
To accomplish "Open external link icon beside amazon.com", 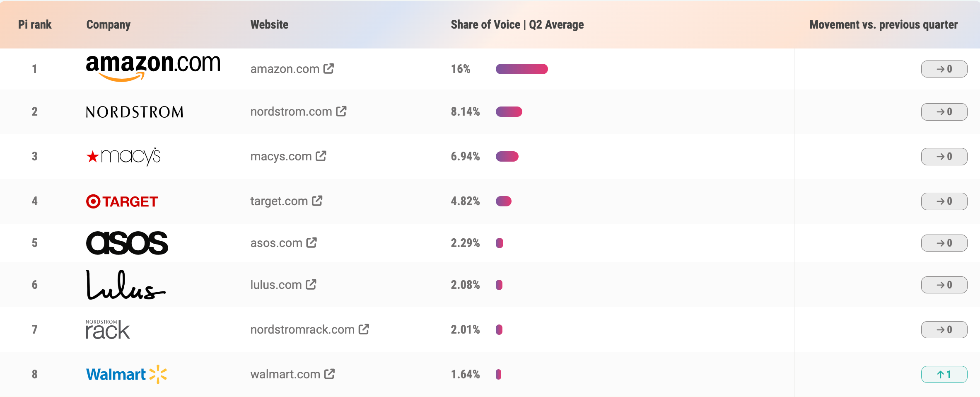I will [328, 68].
